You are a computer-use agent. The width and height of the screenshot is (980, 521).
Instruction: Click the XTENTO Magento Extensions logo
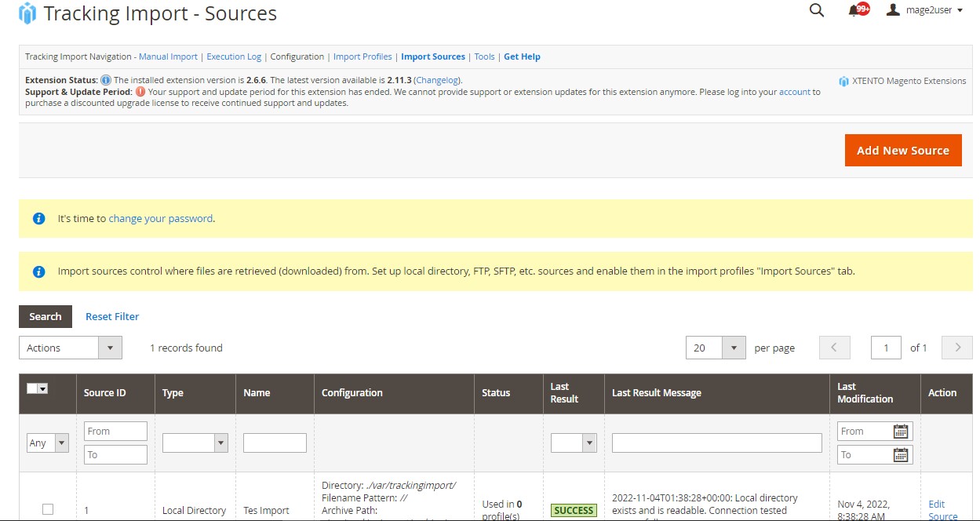[x=843, y=81]
